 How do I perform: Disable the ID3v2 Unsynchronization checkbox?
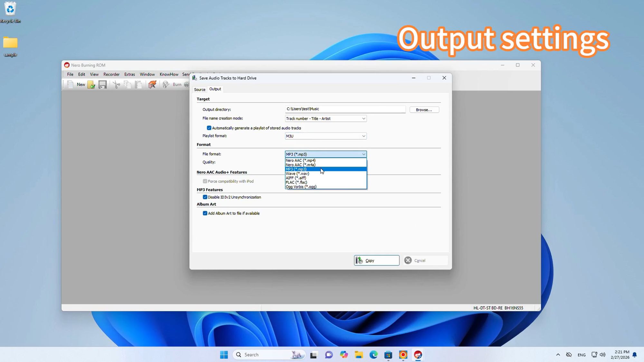pyautogui.click(x=205, y=197)
